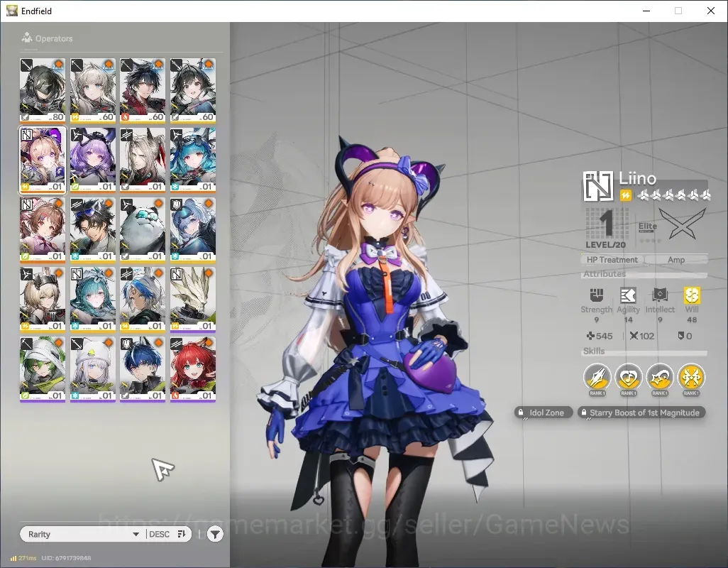
Task: Open Liino's first skill icon
Action: [x=597, y=377]
